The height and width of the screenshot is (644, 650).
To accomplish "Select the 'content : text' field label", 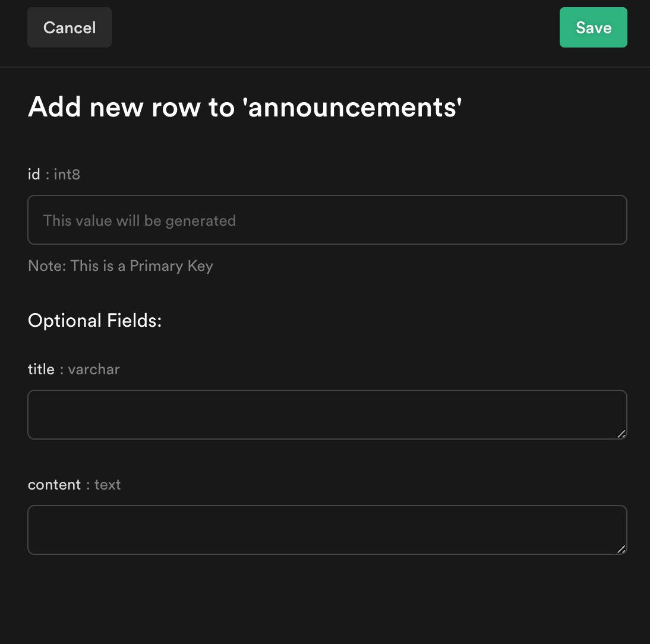I will coord(74,484).
